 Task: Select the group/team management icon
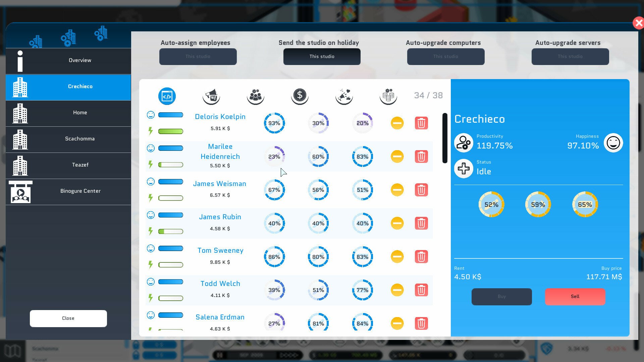pos(255,96)
